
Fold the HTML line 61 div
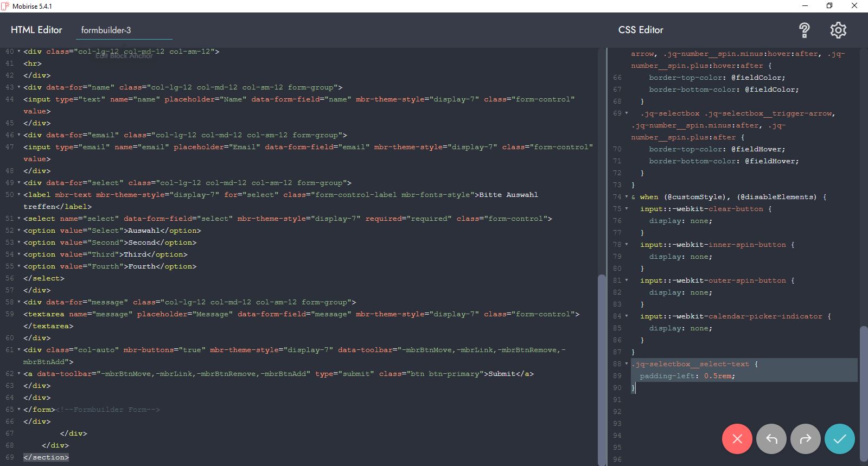pos(19,350)
